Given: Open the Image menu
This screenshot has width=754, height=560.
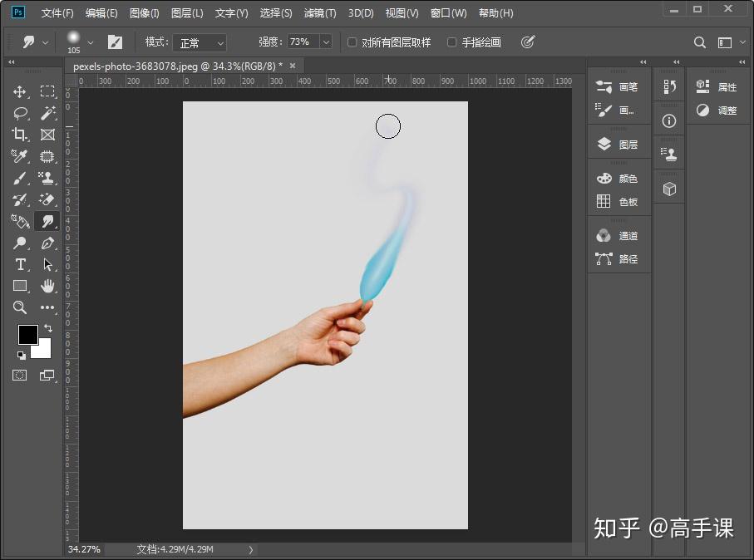Looking at the screenshot, I should [145, 13].
